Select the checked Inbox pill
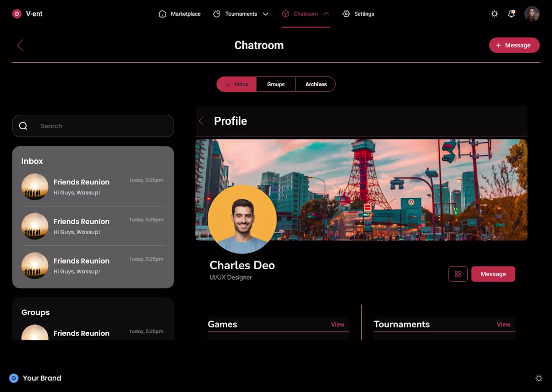 [x=236, y=84]
